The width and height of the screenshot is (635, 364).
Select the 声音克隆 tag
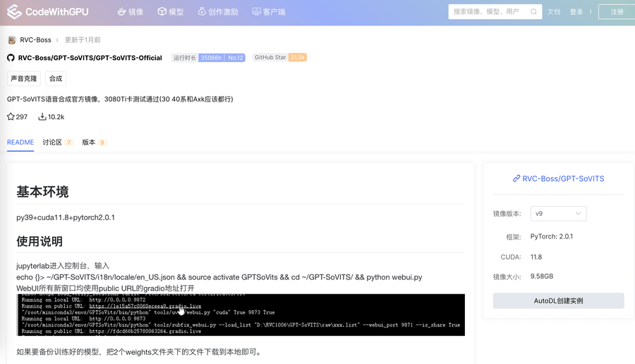coord(24,78)
